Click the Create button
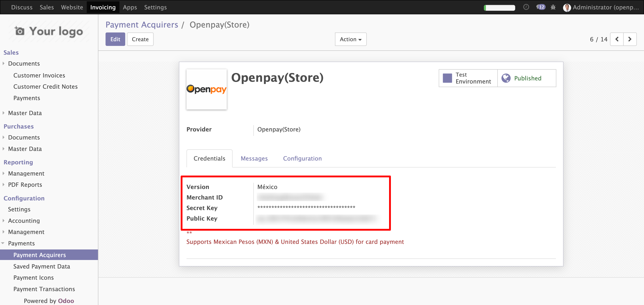 click(x=140, y=39)
